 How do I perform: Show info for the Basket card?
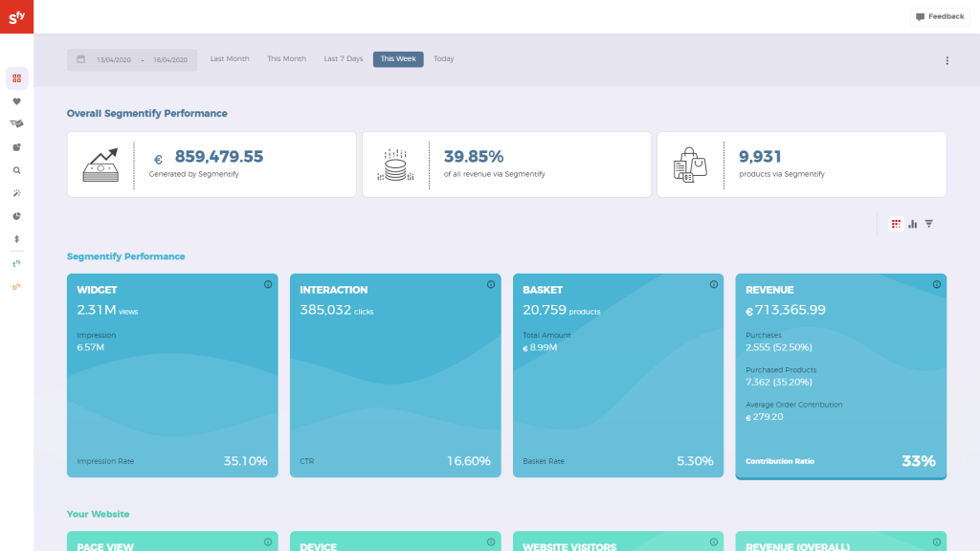(714, 284)
